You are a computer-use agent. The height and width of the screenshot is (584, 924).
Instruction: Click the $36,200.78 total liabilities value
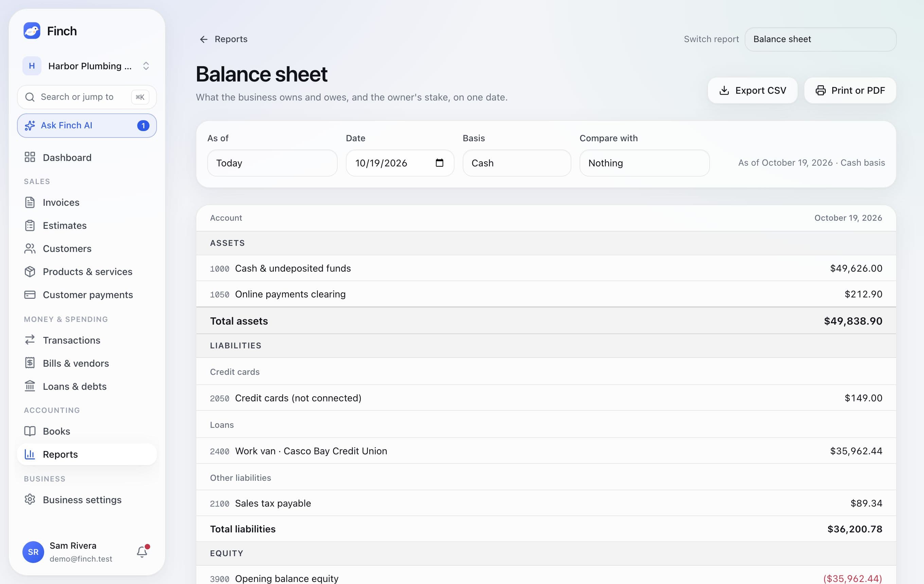pos(855,529)
